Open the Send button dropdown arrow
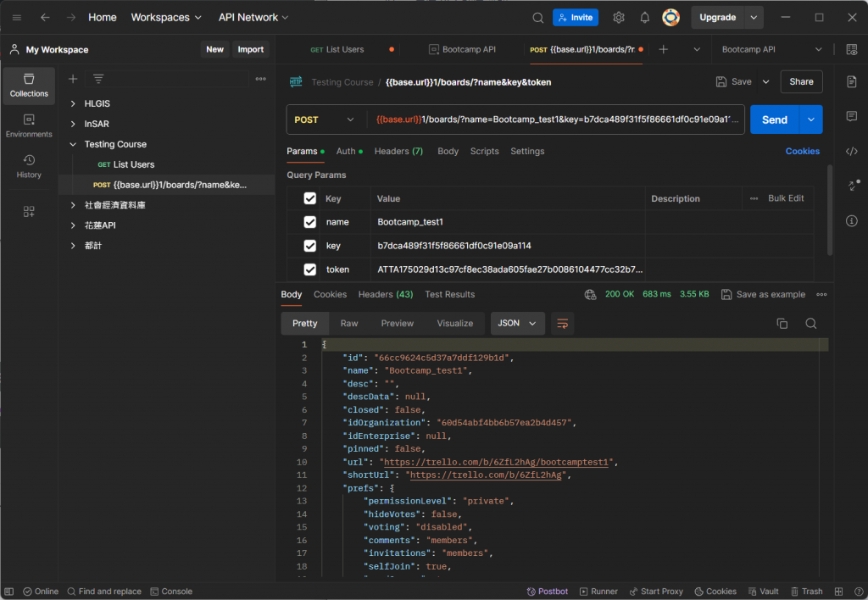Screen dimensions: 868x600 811,119
